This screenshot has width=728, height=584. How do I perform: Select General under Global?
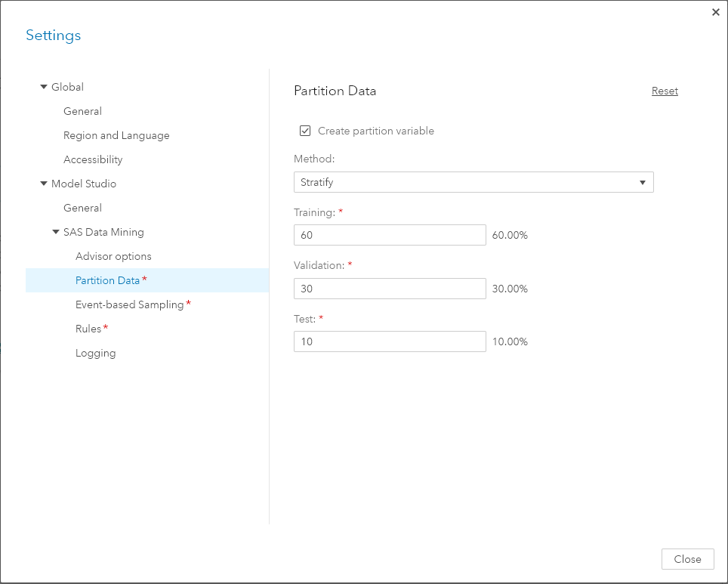[x=82, y=111]
